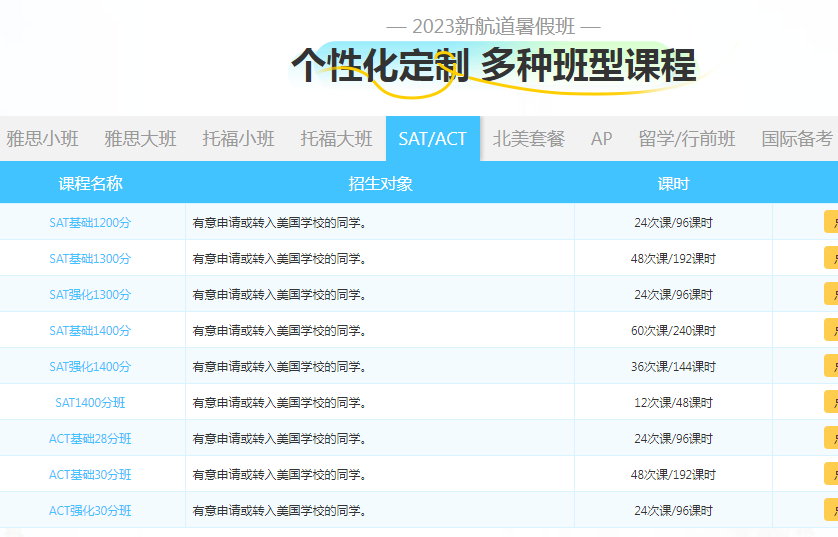Open the 国际备考 tab
The image size is (838, 537).
pyautogui.click(x=796, y=139)
